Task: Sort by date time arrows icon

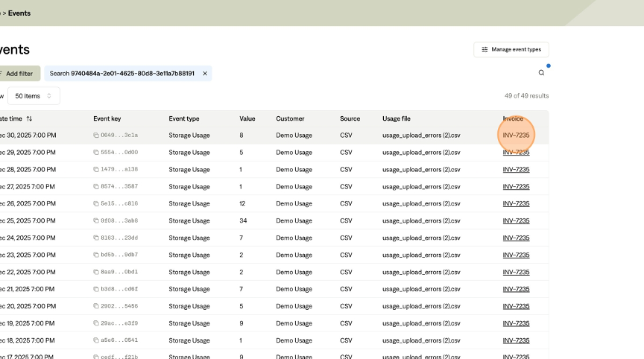Action: [29, 119]
